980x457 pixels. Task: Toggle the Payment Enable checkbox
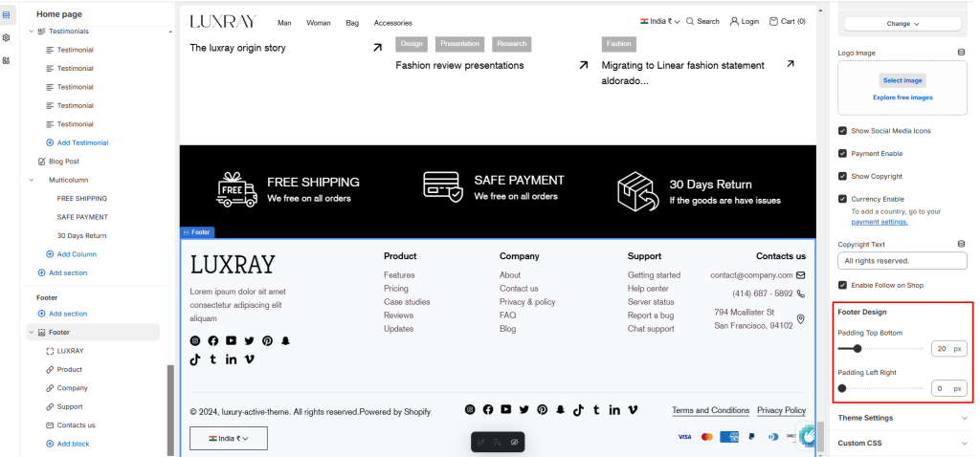click(x=842, y=154)
